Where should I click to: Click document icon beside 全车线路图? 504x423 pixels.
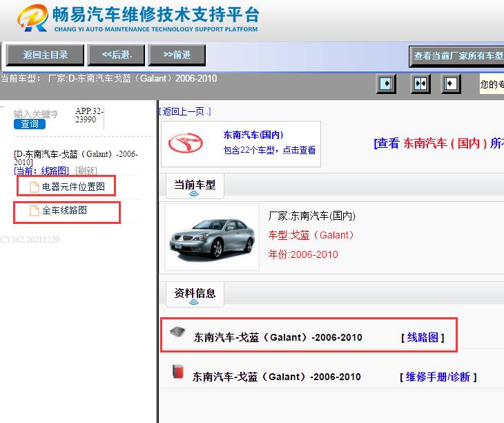pos(34,211)
